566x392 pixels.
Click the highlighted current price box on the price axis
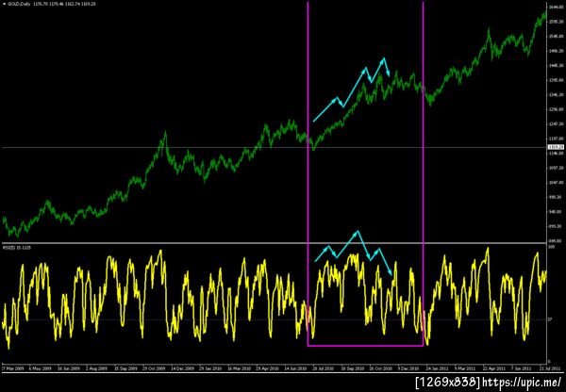point(556,147)
